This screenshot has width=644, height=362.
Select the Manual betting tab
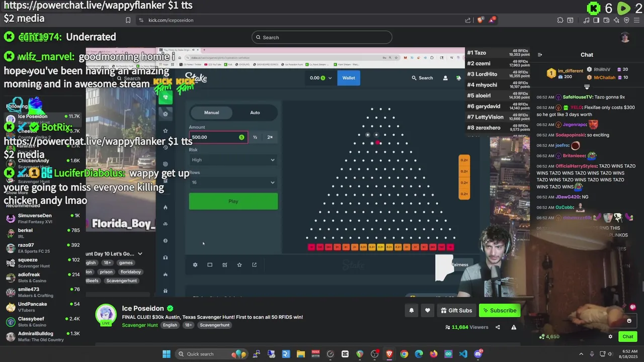[x=211, y=113]
